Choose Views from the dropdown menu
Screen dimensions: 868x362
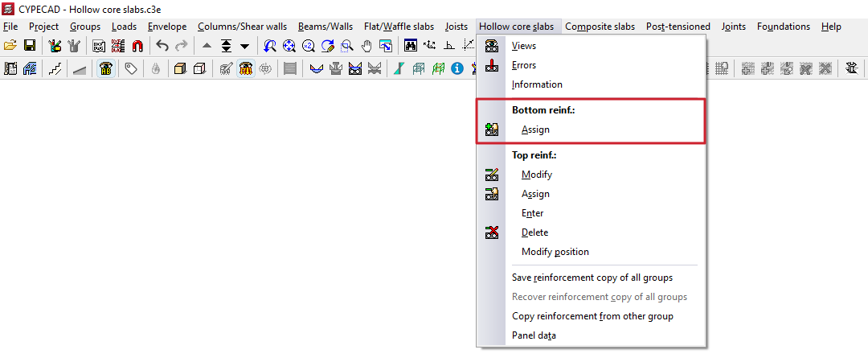tap(591, 46)
